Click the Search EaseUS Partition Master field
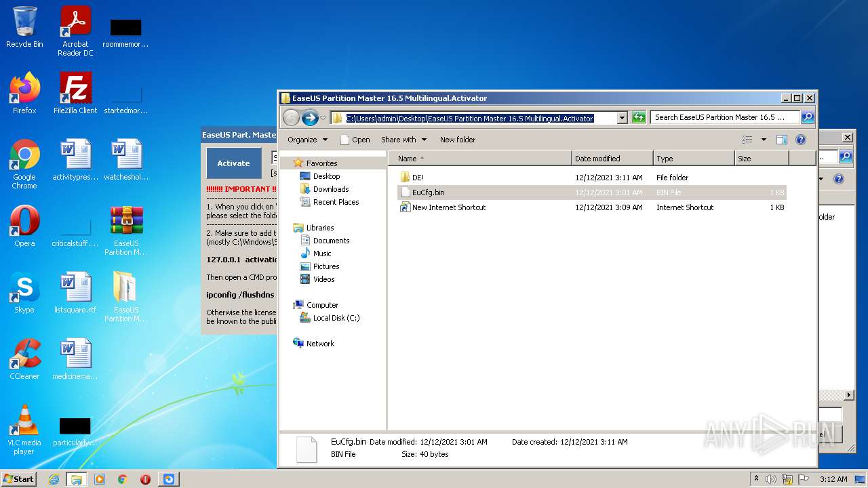 [x=725, y=117]
